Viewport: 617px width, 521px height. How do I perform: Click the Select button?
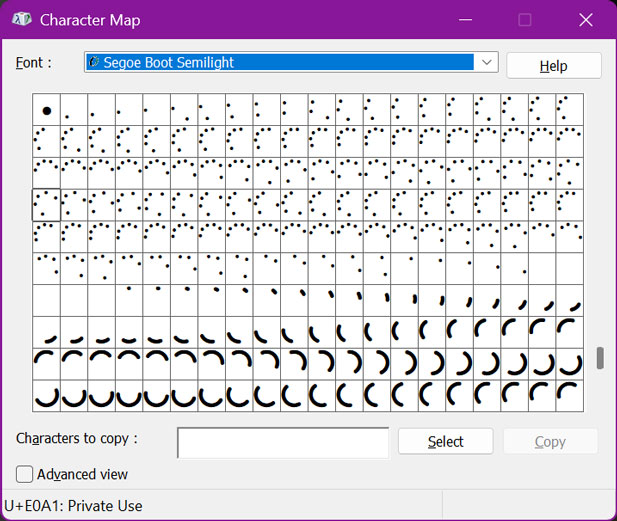click(x=445, y=442)
